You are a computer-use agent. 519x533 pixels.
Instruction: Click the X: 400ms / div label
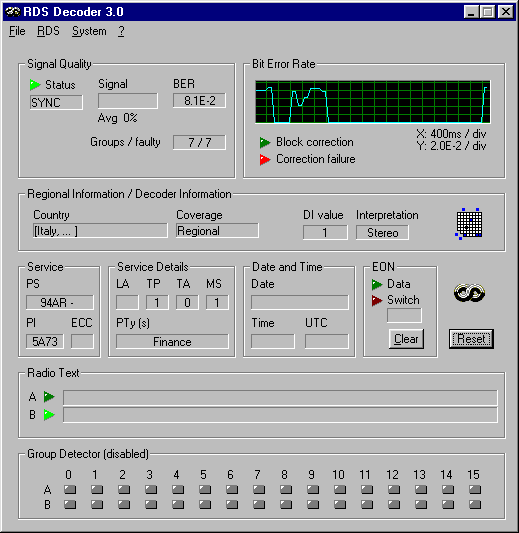(451, 134)
